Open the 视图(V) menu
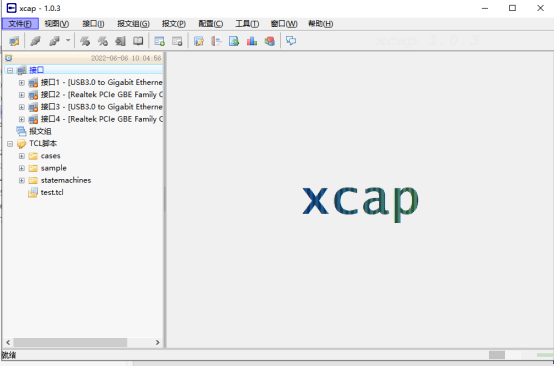The height and width of the screenshot is (366, 554). pyautogui.click(x=57, y=24)
